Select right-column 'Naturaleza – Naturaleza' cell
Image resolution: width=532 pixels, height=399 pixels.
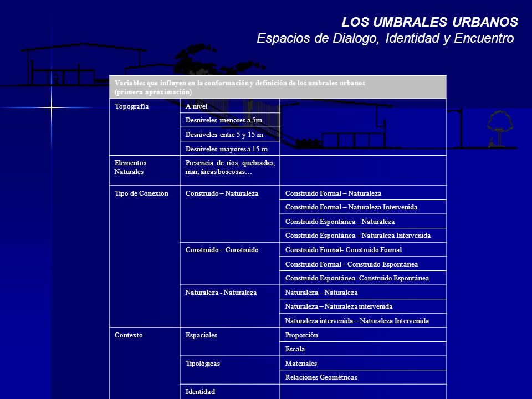[363, 292]
